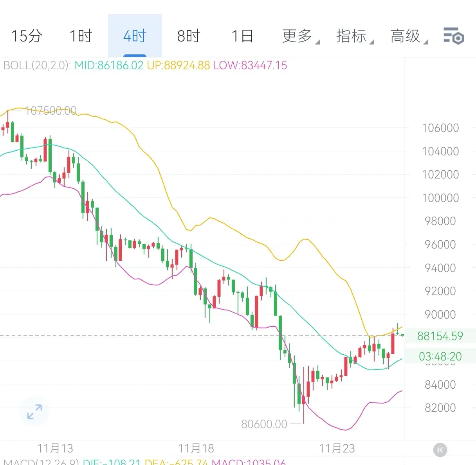Screen dimensions: 476x465
Task: Open the 更多 timeframe dropdown
Action: pos(301,36)
